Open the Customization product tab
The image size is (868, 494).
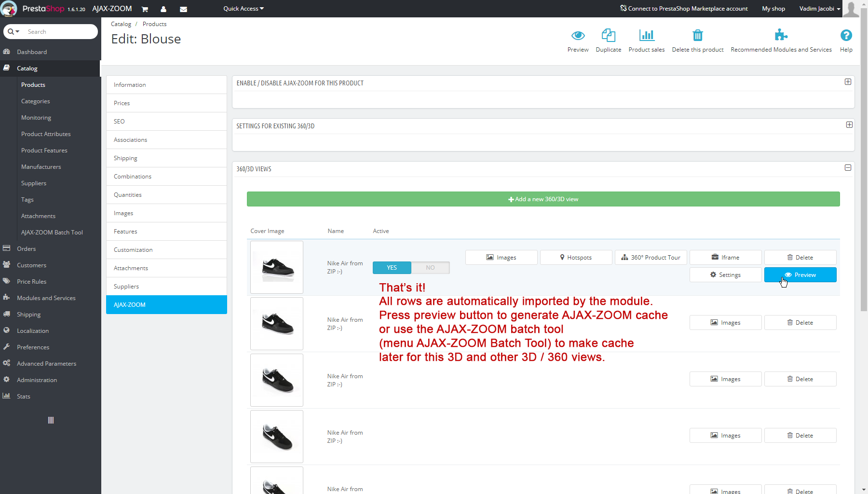166,250
